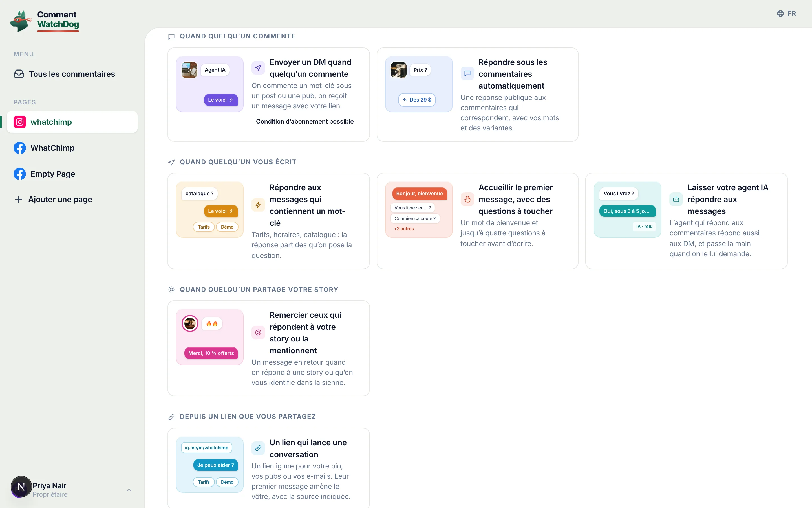The image size is (812, 508).
Task: Click the ig.me/m/whatchimp link chip
Action: click(207, 448)
